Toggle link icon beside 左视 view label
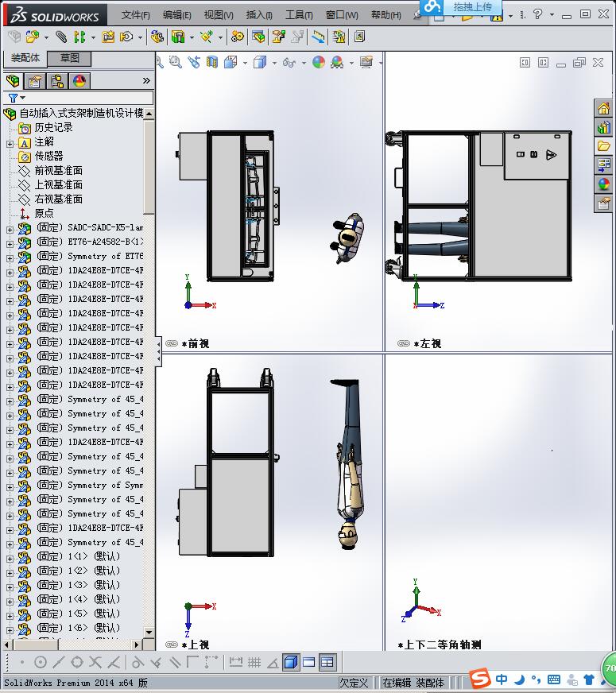The width and height of the screenshot is (616, 693). (x=404, y=343)
